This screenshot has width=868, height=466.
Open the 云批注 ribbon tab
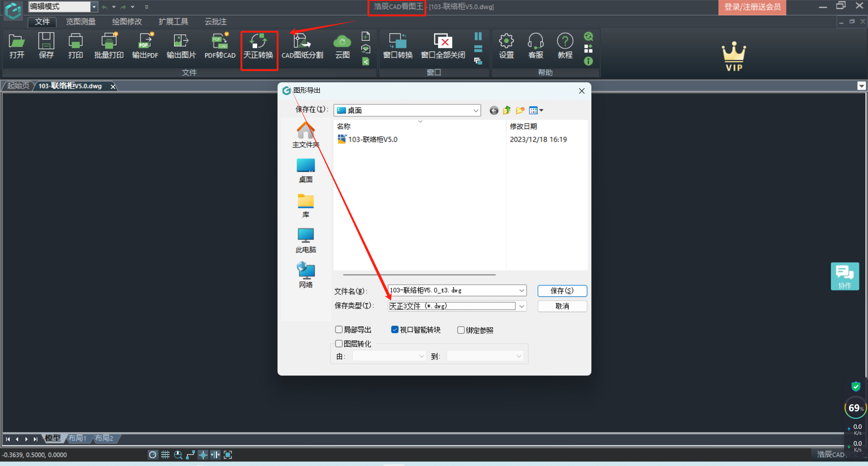point(216,22)
